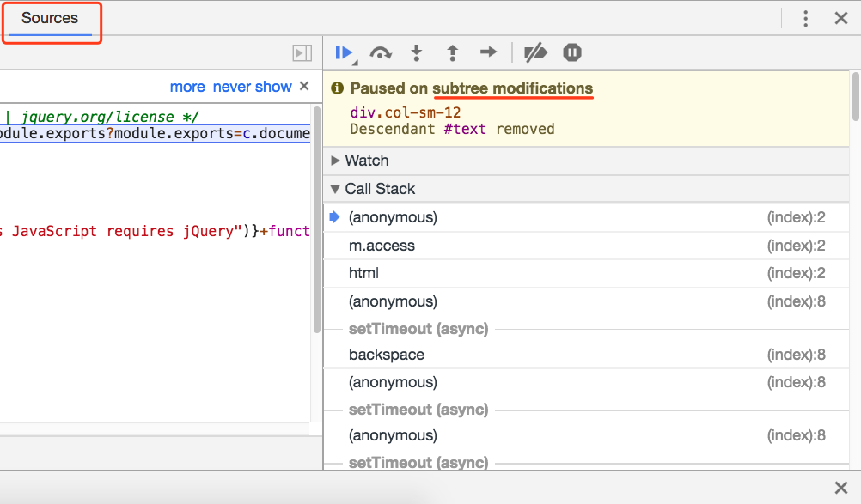
Task: Click the Step arrow button
Action: tap(488, 53)
